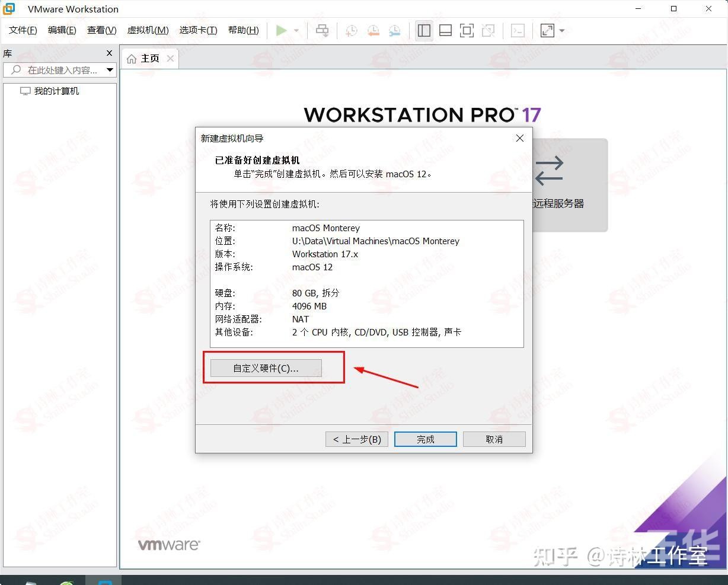Toggle the thumbnail bar visibility

tap(445, 30)
